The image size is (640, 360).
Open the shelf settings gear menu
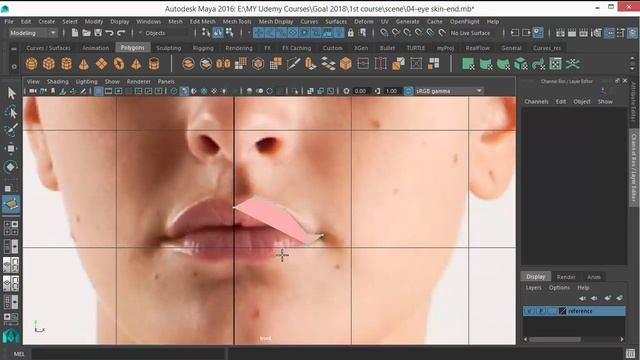click(14, 66)
